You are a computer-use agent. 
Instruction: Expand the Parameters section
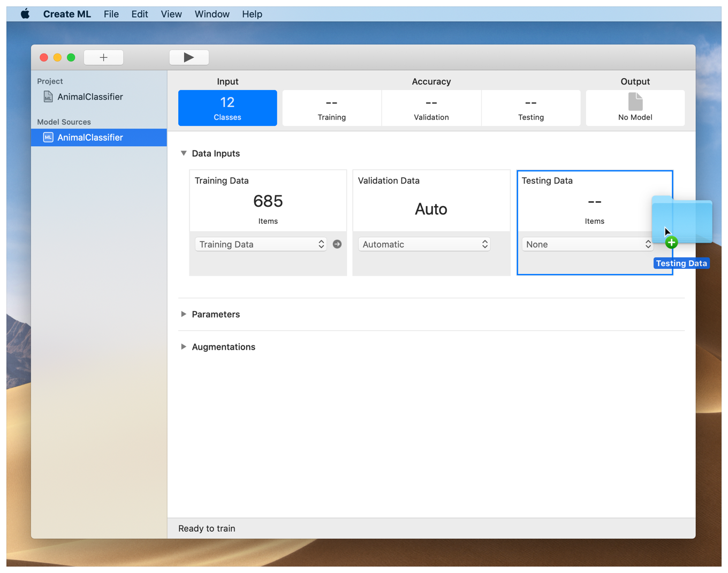tap(184, 314)
